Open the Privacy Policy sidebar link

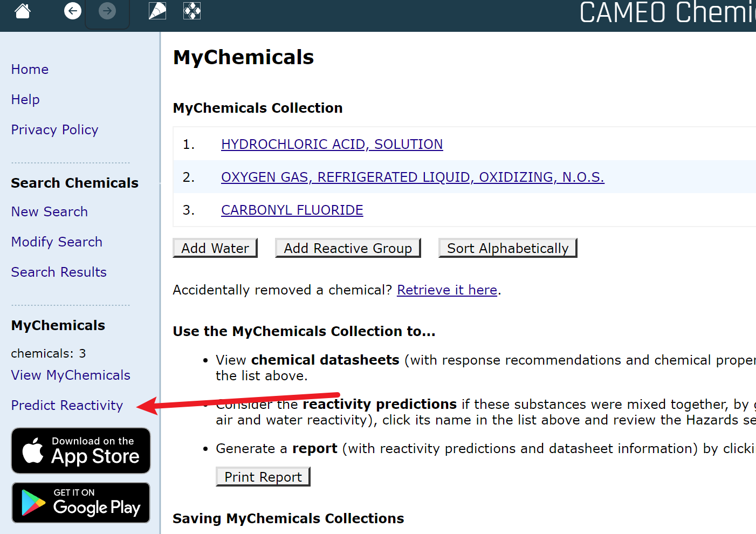click(54, 130)
